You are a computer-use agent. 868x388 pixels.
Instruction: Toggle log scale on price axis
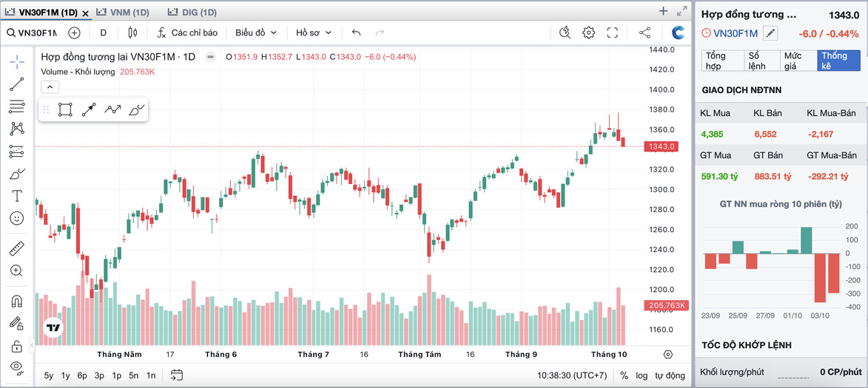(641, 375)
